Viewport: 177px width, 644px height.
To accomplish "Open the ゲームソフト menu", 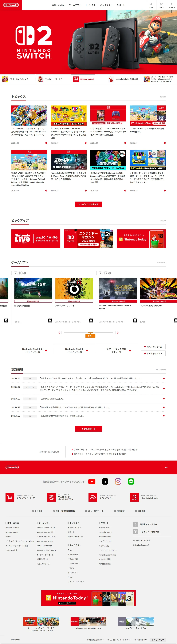I will click(75, 5).
